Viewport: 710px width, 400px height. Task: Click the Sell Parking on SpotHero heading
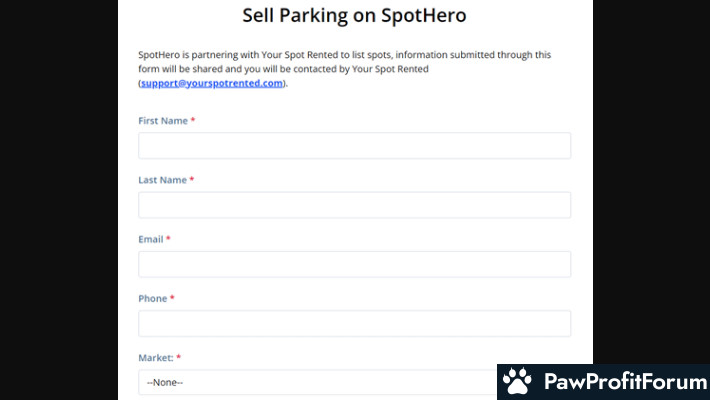[354, 15]
